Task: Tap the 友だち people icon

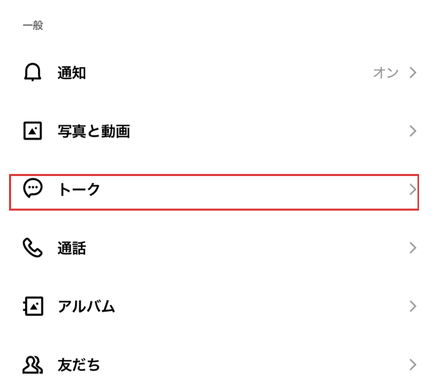Action: (x=32, y=365)
